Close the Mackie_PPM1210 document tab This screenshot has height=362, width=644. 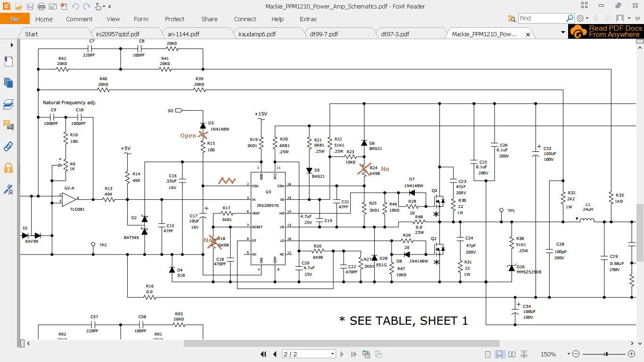pyautogui.click(x=528, y=34)
